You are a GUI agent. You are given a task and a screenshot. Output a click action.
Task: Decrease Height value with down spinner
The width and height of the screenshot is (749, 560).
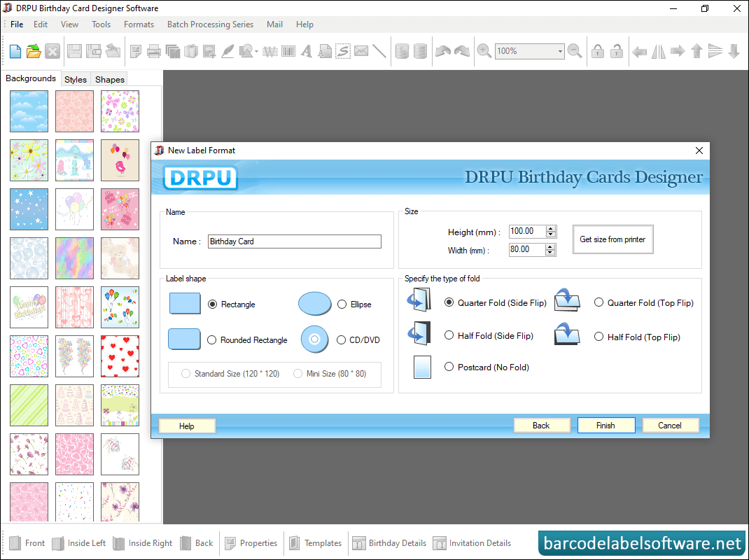[551, 234]
